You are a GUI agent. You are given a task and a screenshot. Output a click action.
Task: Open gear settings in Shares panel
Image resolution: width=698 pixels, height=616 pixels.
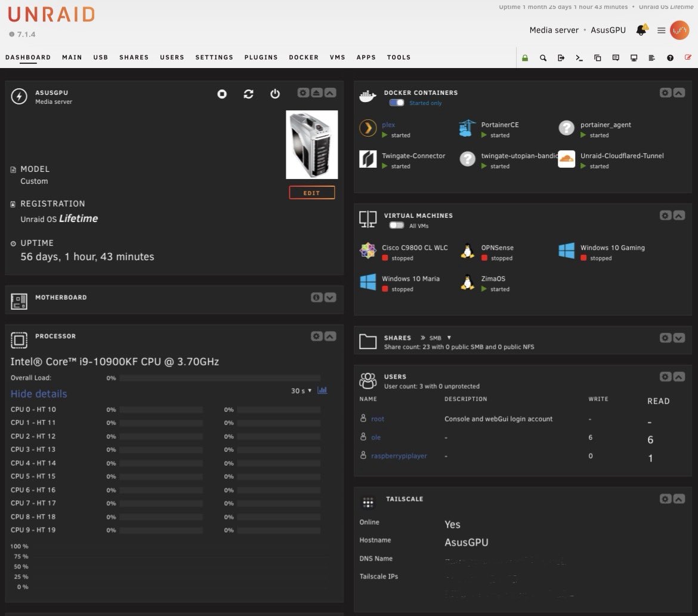(x=665, y=338)
